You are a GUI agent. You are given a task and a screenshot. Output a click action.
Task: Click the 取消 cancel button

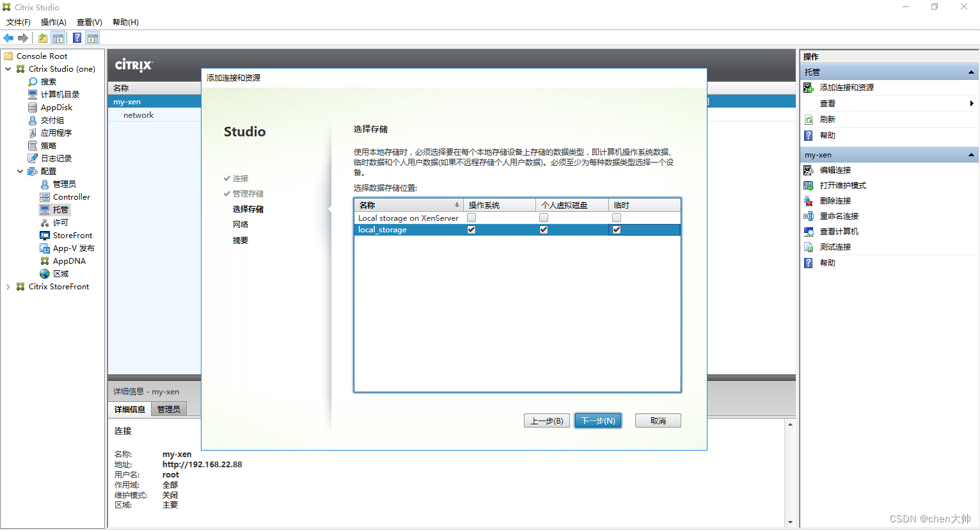[658, 421]
